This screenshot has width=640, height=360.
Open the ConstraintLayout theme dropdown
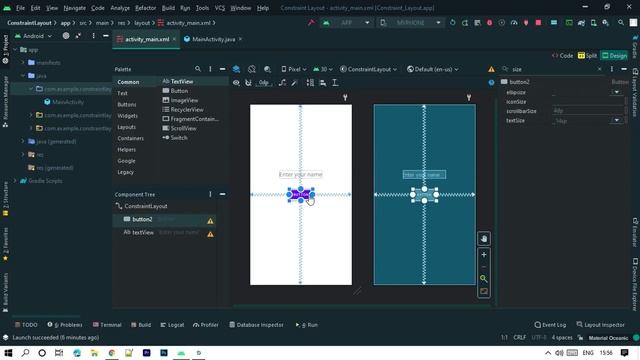pyautogui.click(x=369, y=69)
